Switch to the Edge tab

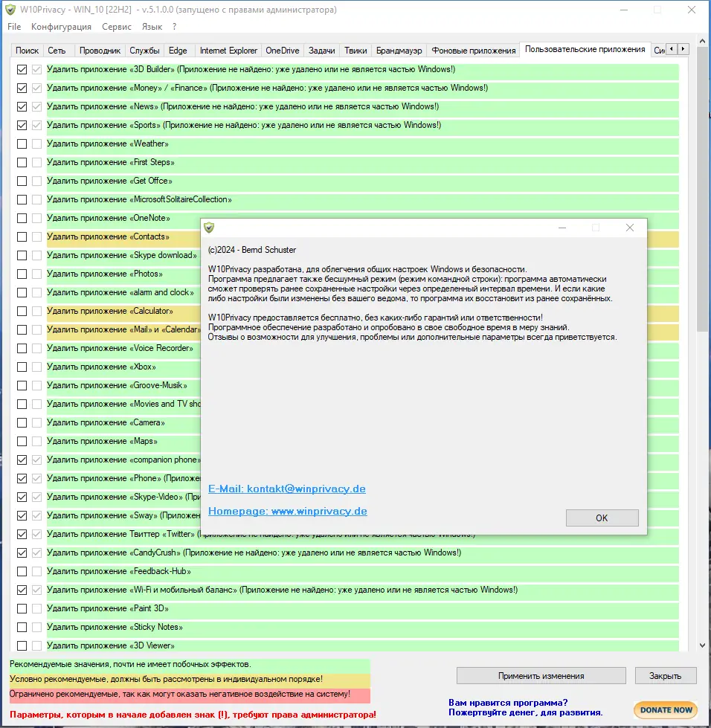pos(178,51)
